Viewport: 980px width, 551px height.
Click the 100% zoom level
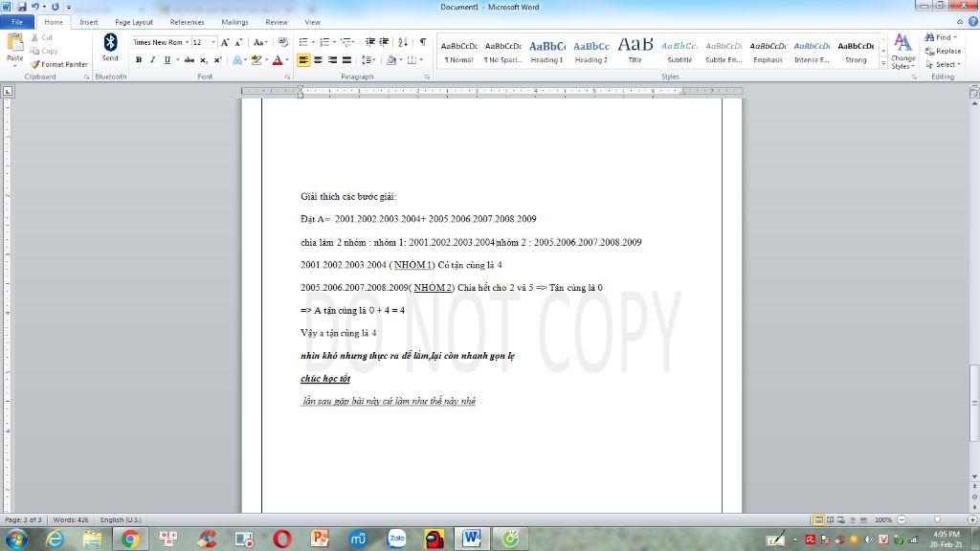click(x=883, y=519)
